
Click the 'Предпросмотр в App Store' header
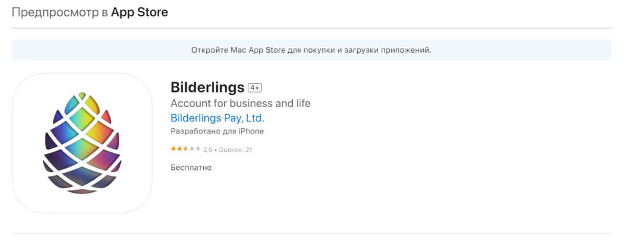coord(90,12)
